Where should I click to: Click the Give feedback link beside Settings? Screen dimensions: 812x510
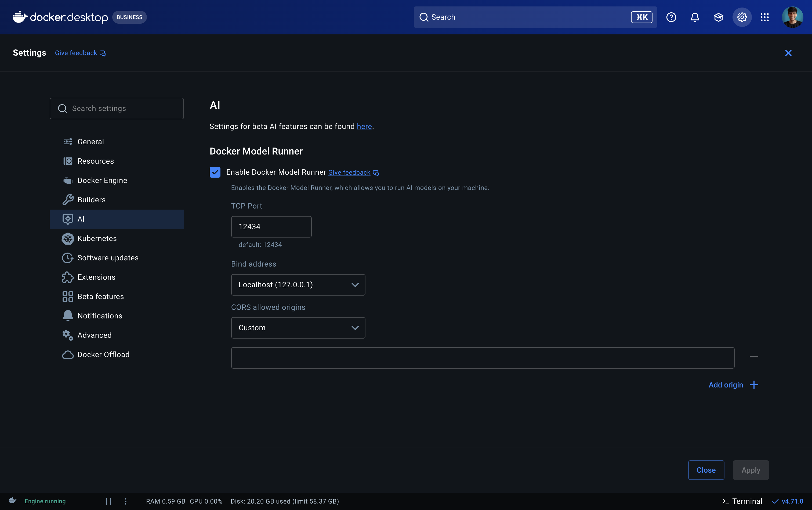point(76,53)
